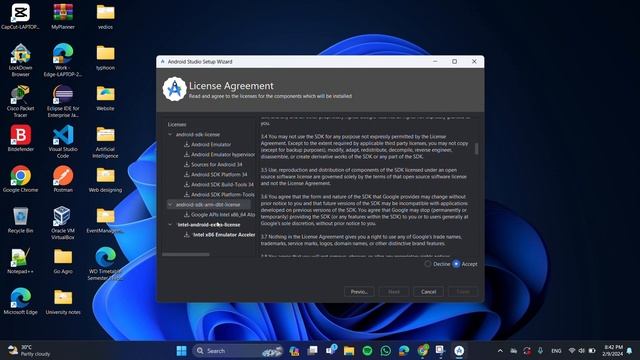
Task: Open the taskbar clock and date
Action: (612, 351)
